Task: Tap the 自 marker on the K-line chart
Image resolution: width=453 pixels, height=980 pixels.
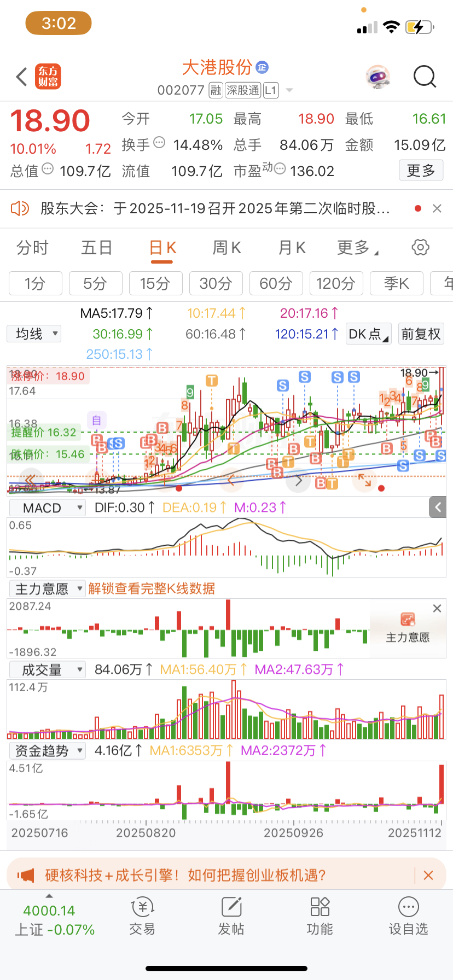Action: tap(97, 420)
